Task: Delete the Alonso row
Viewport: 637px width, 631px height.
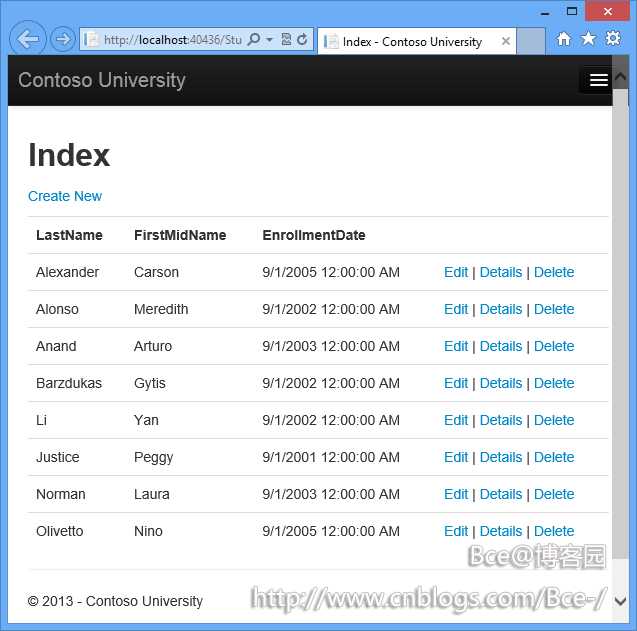Action: 554,309
